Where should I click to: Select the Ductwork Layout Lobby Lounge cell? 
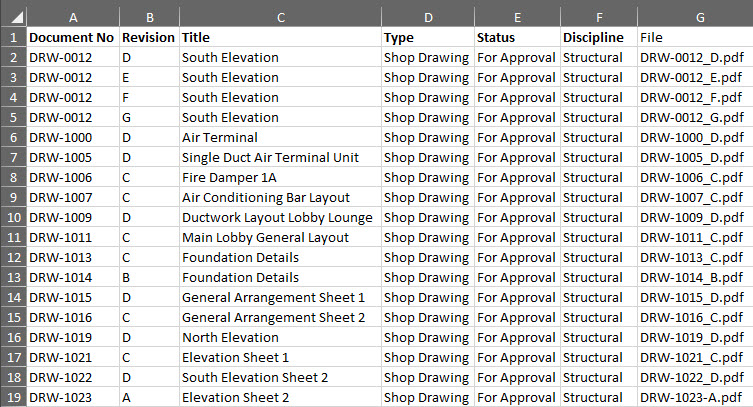[x=280, y=217]
